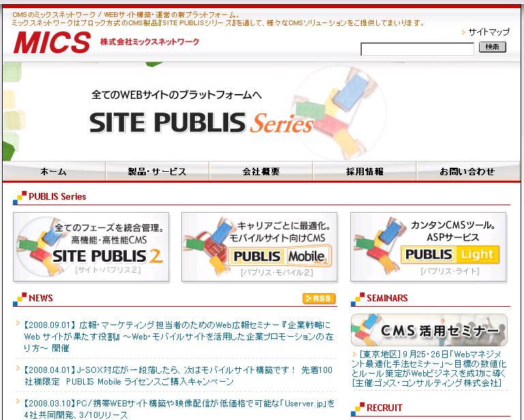
Task: Open the SITE PUBLIS 2 product banner
Action: coord(91,247)
